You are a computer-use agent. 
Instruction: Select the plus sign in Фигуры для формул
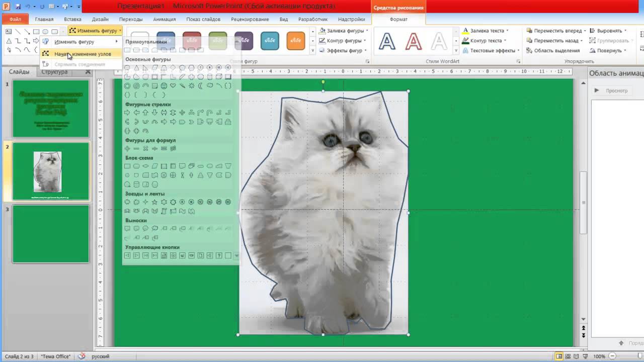[127, 148]
